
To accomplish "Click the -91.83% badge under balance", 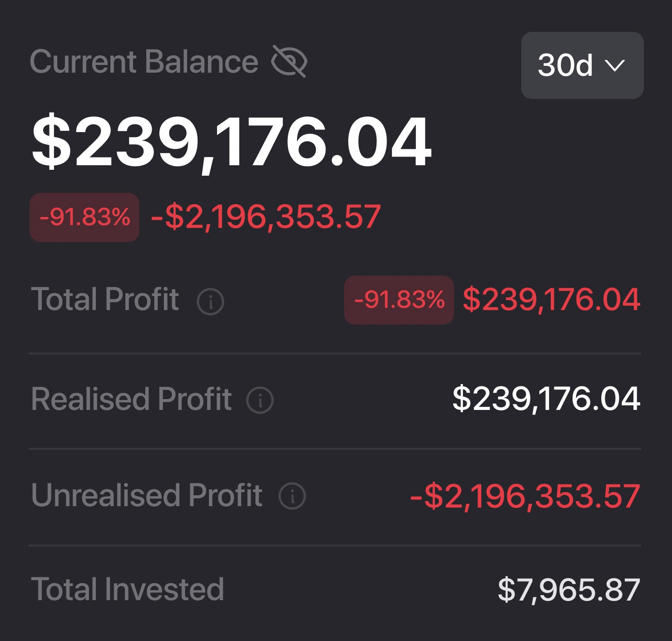I will click(x=84, y=217).
